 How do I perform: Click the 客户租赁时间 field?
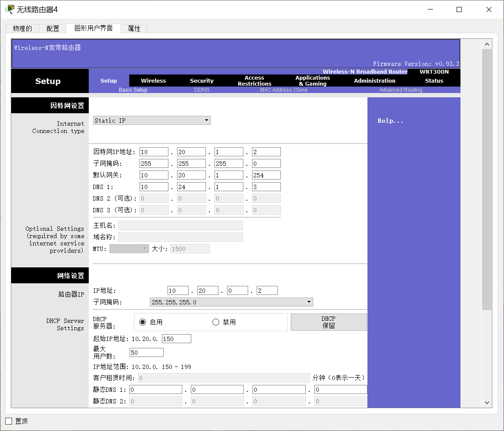pos(224,378)
